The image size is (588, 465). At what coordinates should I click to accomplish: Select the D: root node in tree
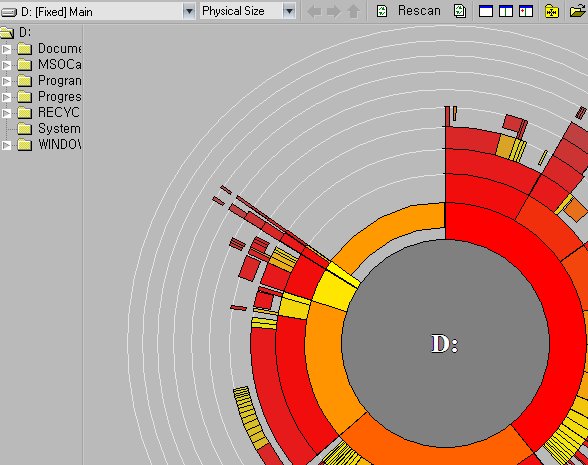coord(25,33)
